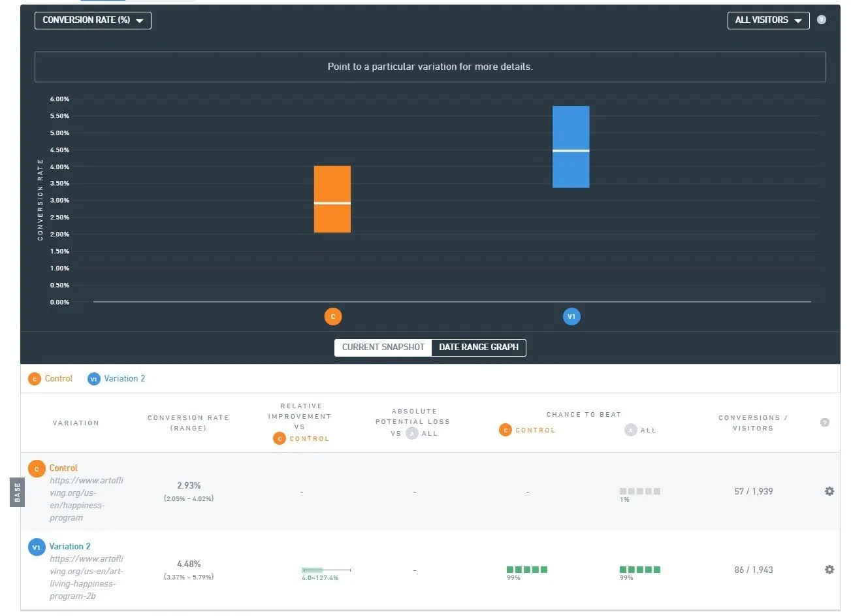The image size is (851, 616).
Task: Open the settings gear for Control row
Action: (x=829, y=491)
